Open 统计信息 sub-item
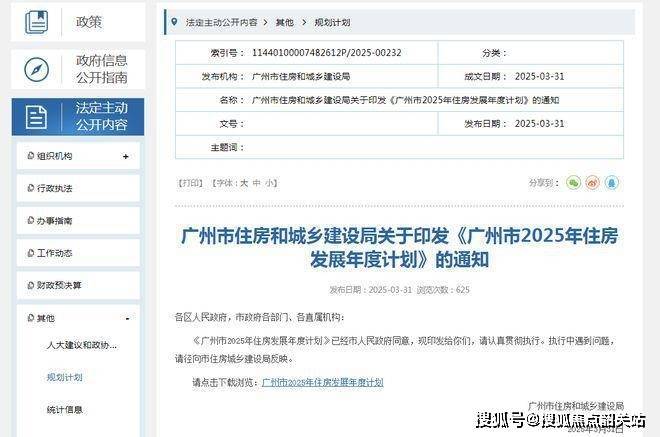The height and width of the screenshot is (437, 660). coord(64,410)
